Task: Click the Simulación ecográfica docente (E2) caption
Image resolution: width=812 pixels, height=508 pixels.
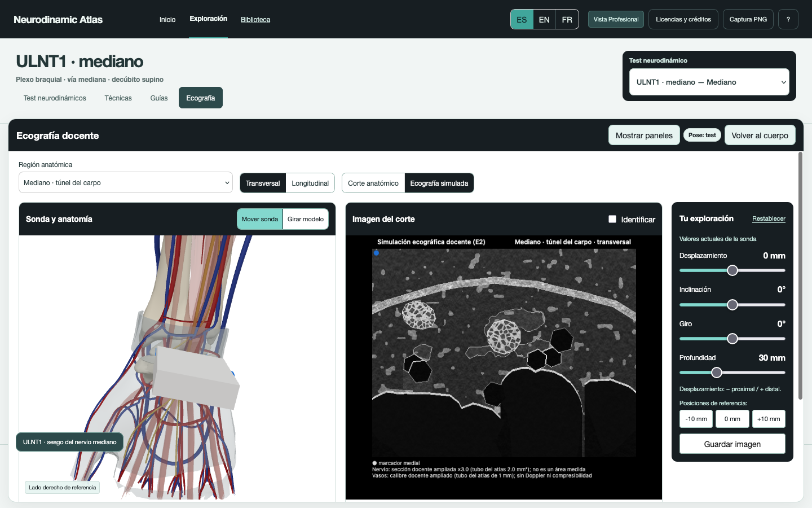Action: [431, 242]
